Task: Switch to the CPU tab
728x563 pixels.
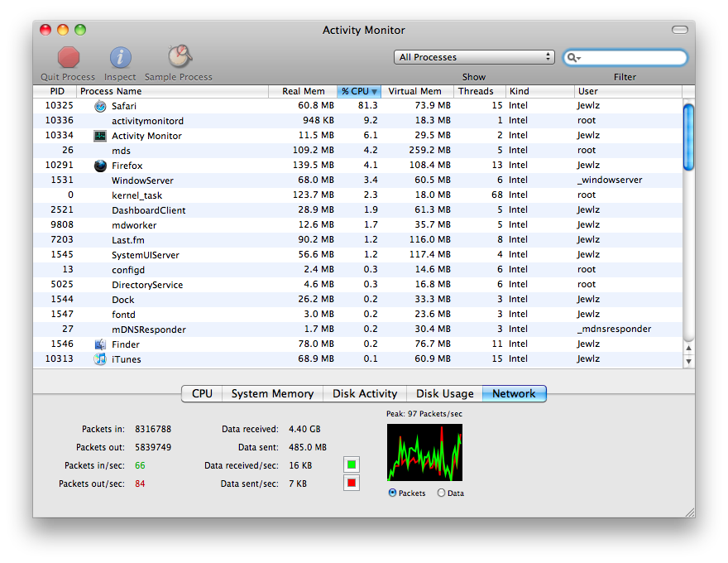Action: pos(202,393)
